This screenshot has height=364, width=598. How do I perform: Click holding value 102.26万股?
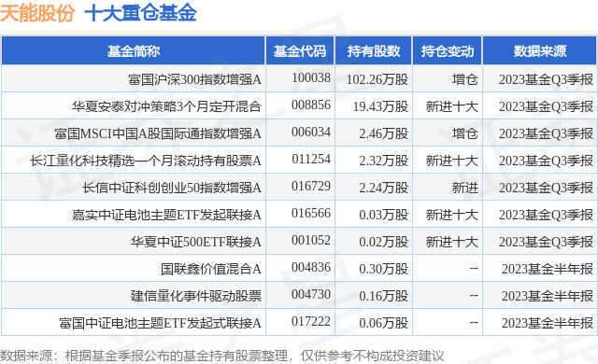pos(377,79)
